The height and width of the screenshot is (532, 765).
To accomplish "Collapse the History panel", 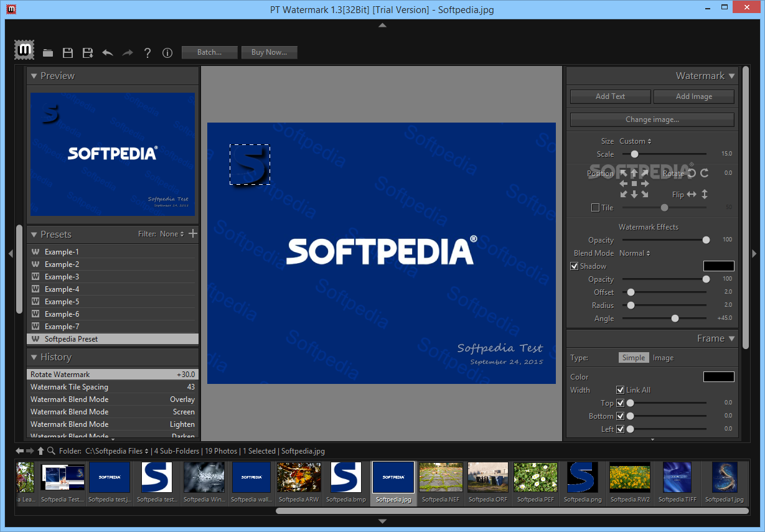I will tap(34, 357).
